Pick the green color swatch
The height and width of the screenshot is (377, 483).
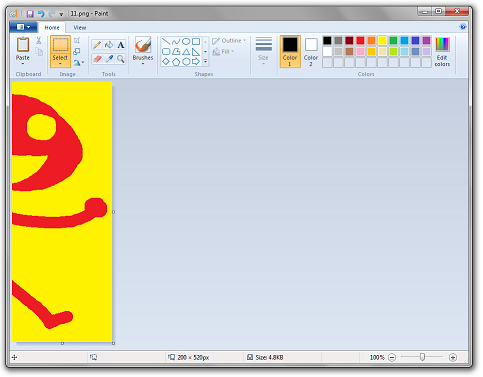click(393, 41)
